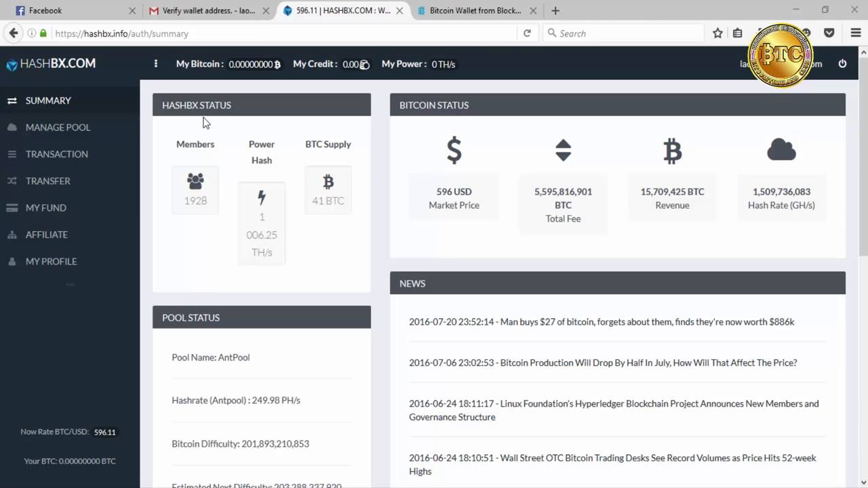Log out with the power icon
Image resolution: width=868 pixels, height=488 pixels.
(842, 64)
